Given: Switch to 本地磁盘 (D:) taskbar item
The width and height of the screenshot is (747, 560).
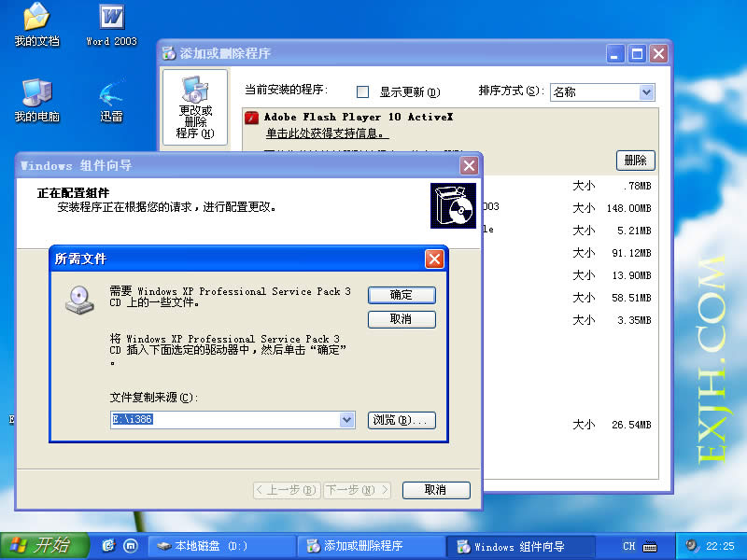Looking at the screenshot, I should (221, 546).
